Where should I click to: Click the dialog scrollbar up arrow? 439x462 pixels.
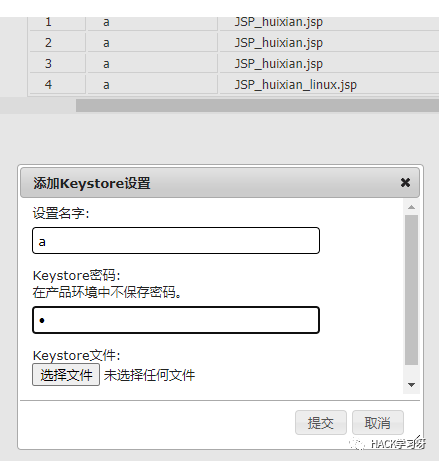coord(411,207)
